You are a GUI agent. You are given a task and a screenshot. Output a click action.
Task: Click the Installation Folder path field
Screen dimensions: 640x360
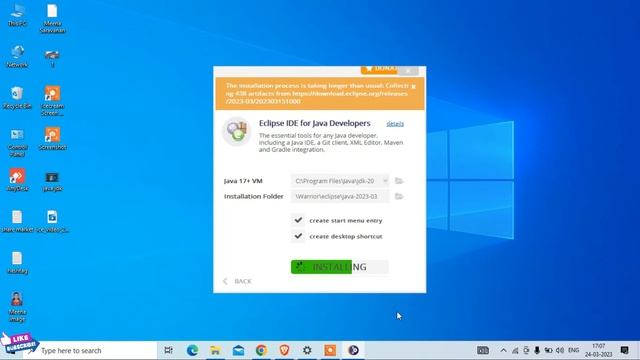point(340,196)
